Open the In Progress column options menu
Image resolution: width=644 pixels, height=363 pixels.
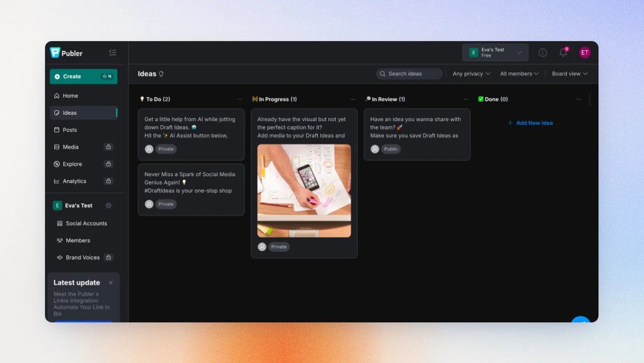(353, 99)
